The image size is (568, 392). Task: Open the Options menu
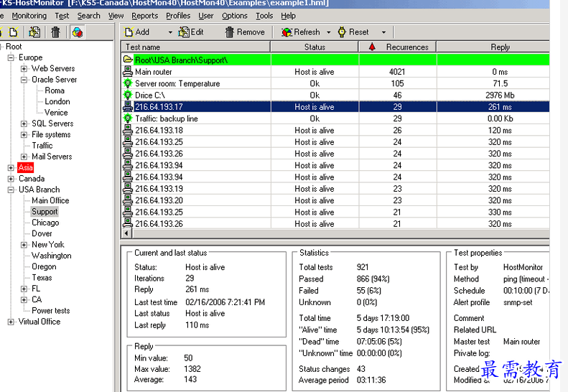(x=234, y=16)
